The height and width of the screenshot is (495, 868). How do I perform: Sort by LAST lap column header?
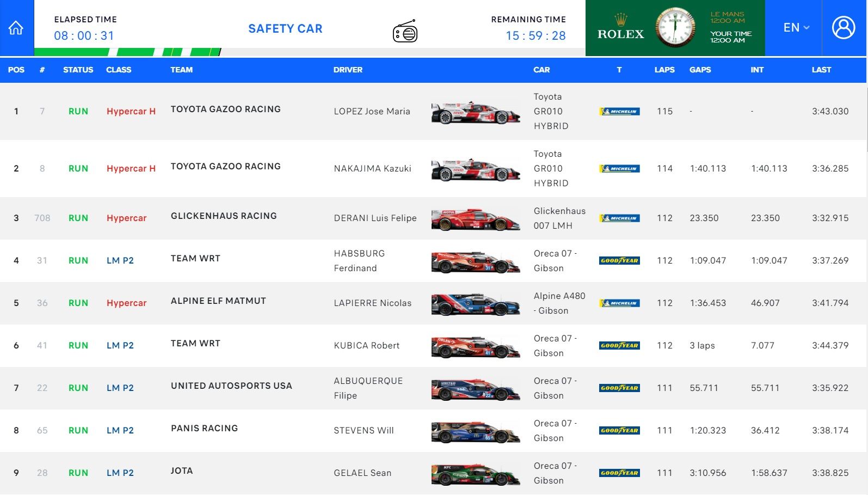click(x=821, y=70)
